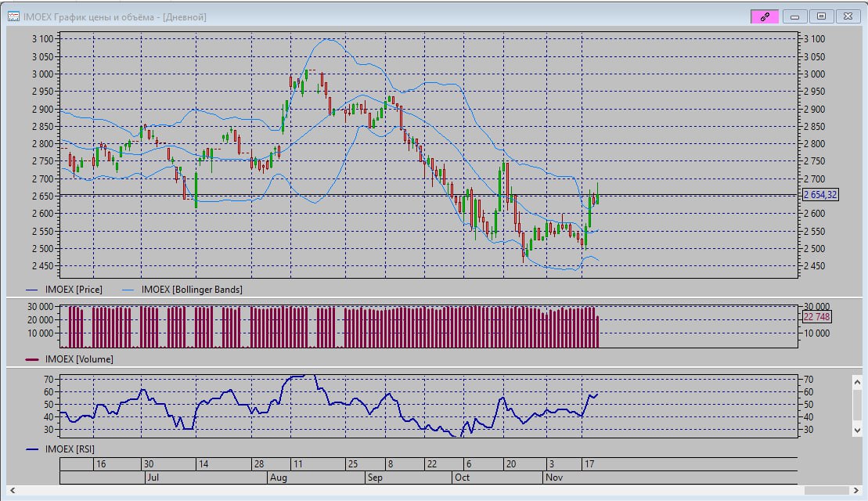Click the RSI panel vertical scrollbar thumb
The width and height of the screenshot is (868, 501).
point(856,405)
